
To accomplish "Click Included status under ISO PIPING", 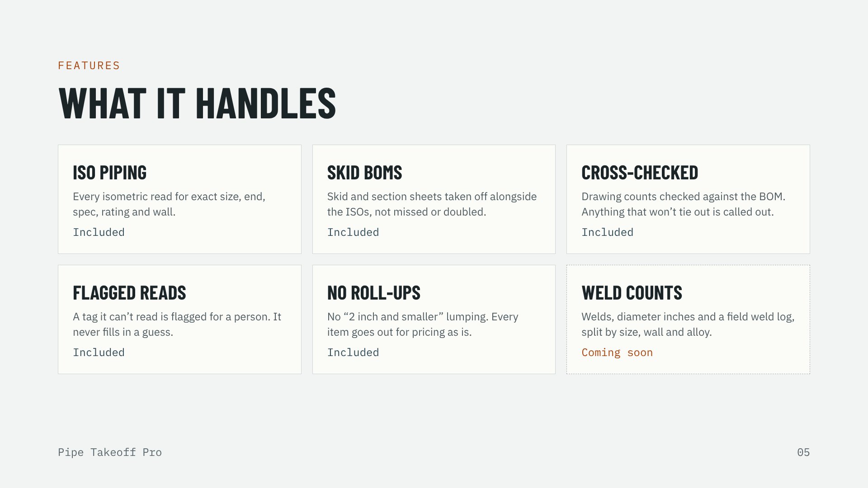I will pyautogui.click(x=99, y=232).
